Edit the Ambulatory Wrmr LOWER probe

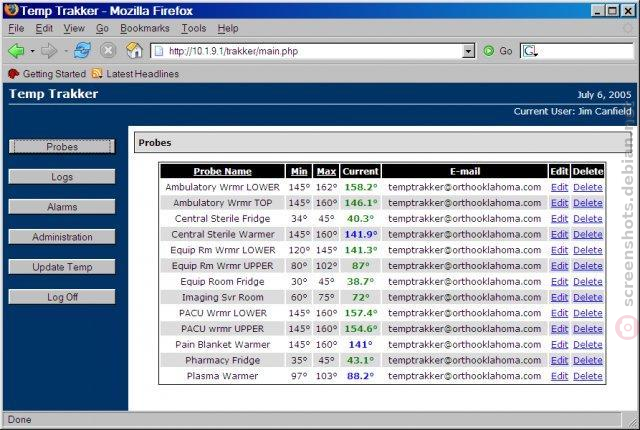559,187
